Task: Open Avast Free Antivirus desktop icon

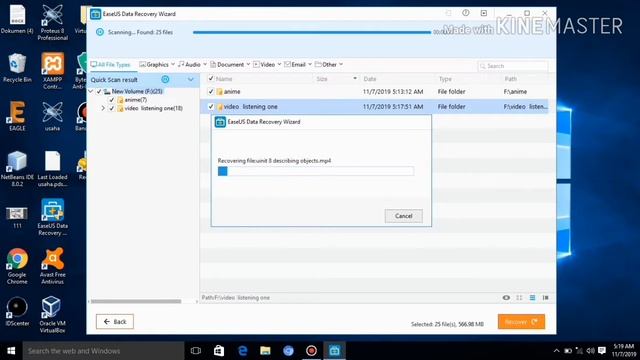Action: (52, 266)
